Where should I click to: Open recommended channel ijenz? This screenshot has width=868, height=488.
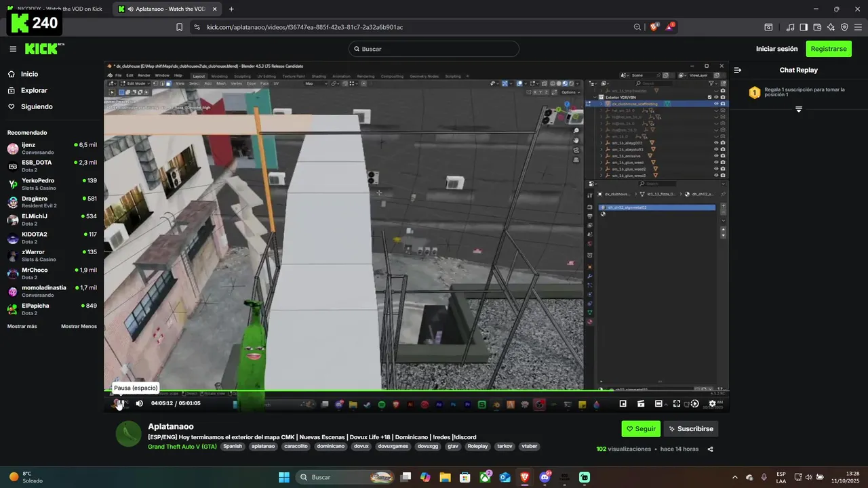pos(52,148)
